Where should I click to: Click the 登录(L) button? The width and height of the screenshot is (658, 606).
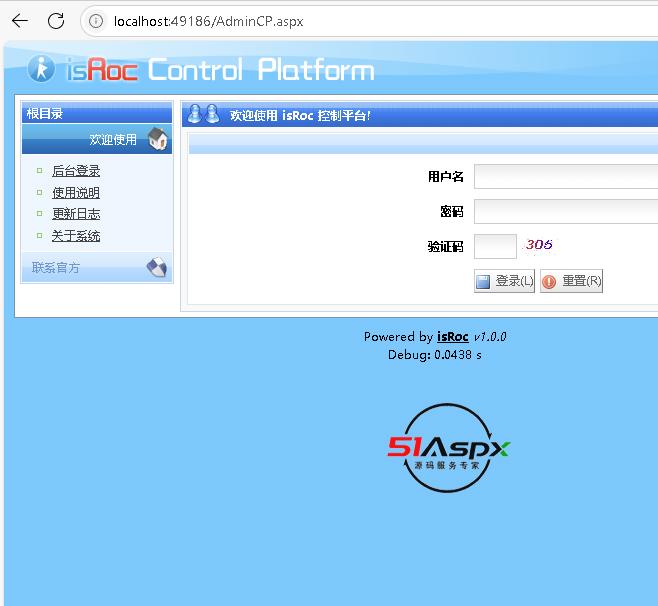click(x=504, y=281)
